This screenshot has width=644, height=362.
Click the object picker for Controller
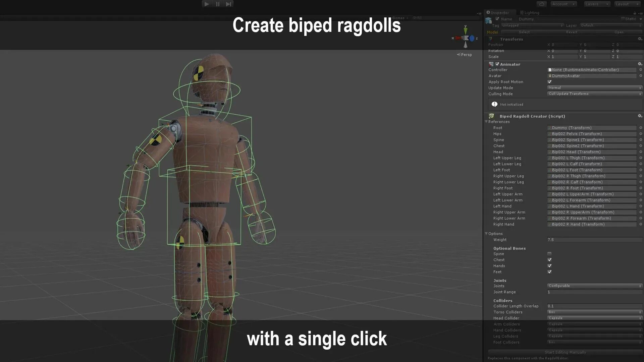[640, 70]
